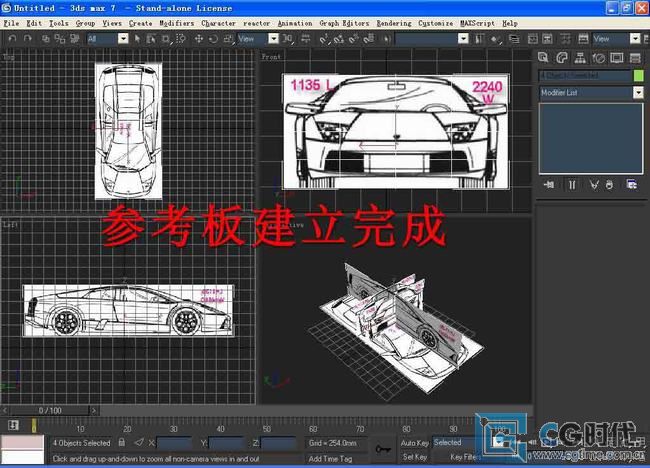
Task: Click the 0 / 100 time slider
Action: pos(50,410)
